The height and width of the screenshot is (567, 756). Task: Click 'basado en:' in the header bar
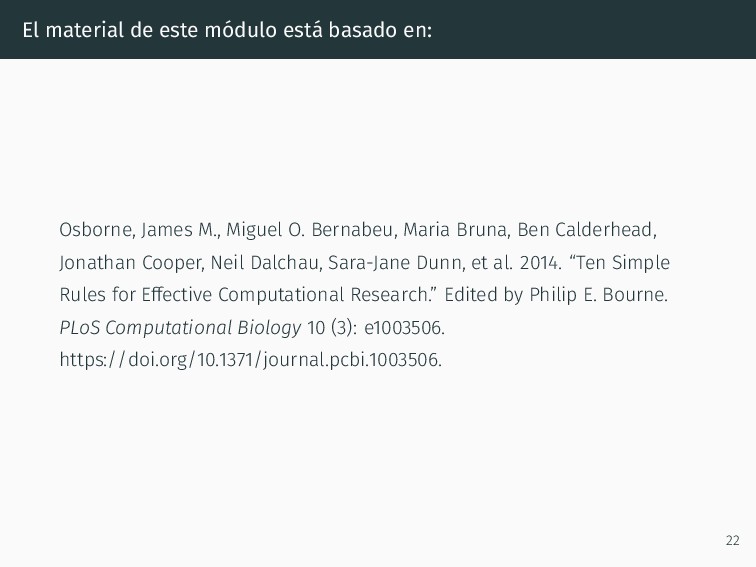(x=380, y=30)
